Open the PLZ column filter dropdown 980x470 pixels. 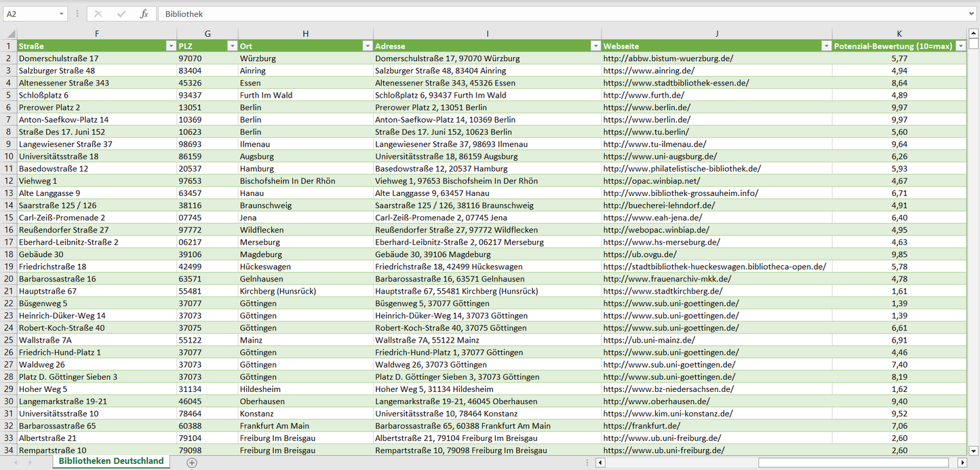tap(231, 46)
